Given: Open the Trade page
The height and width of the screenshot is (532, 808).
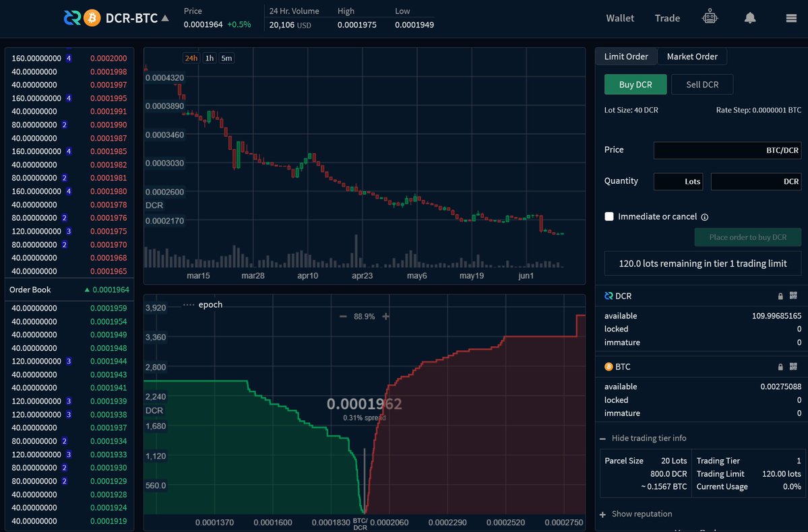Looking at the screenshot, I should (x=667, y=18).
